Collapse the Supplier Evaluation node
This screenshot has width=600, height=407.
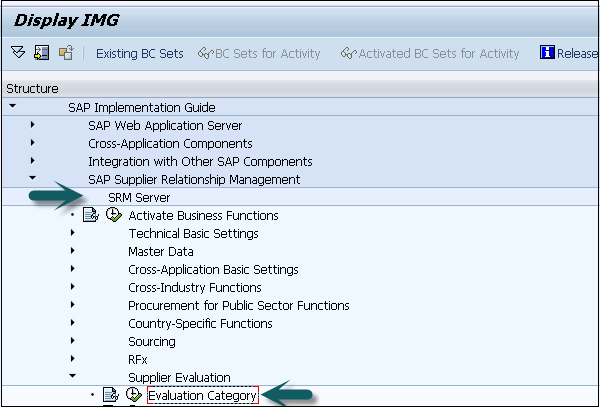[73, 377]
